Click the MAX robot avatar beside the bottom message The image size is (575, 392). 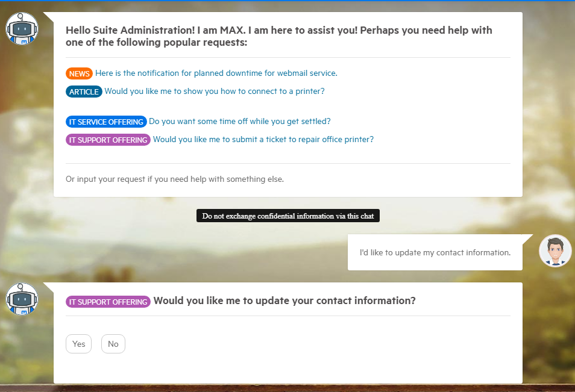tap(22, 299)
